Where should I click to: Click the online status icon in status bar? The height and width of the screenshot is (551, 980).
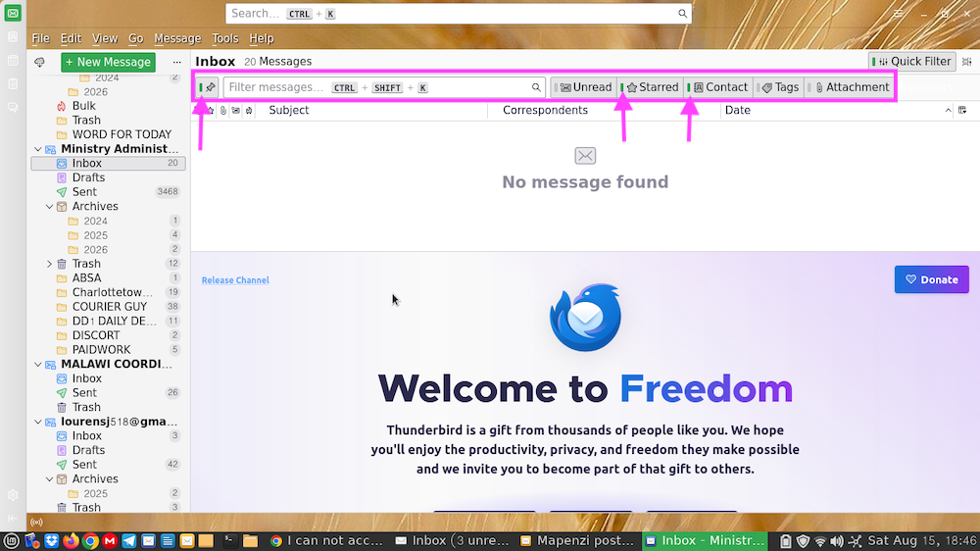36,523
